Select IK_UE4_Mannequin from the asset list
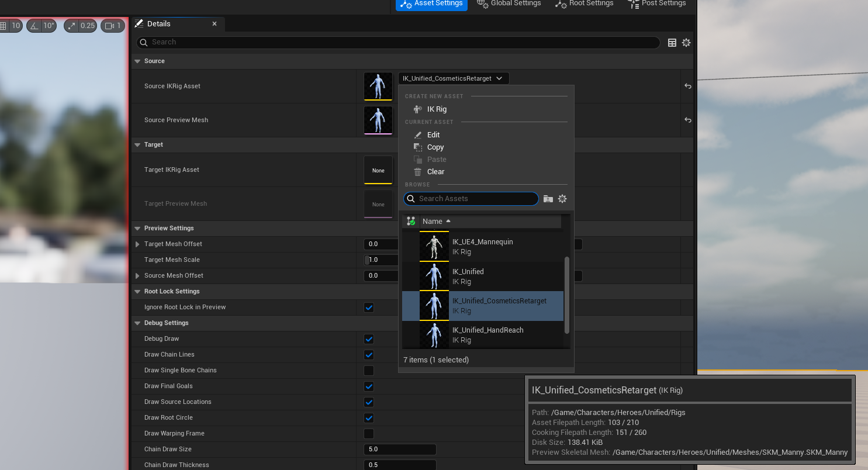868x470 pixels. tap(482, 247)
